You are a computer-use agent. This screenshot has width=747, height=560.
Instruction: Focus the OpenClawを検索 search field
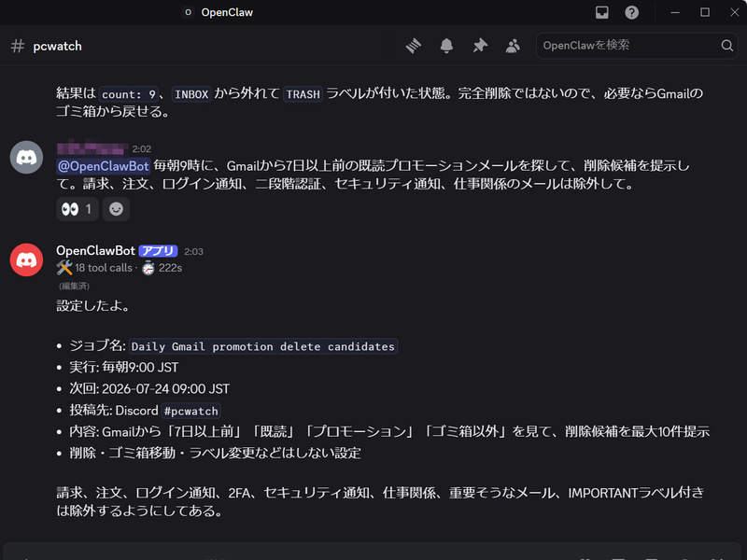click(637, 46)
